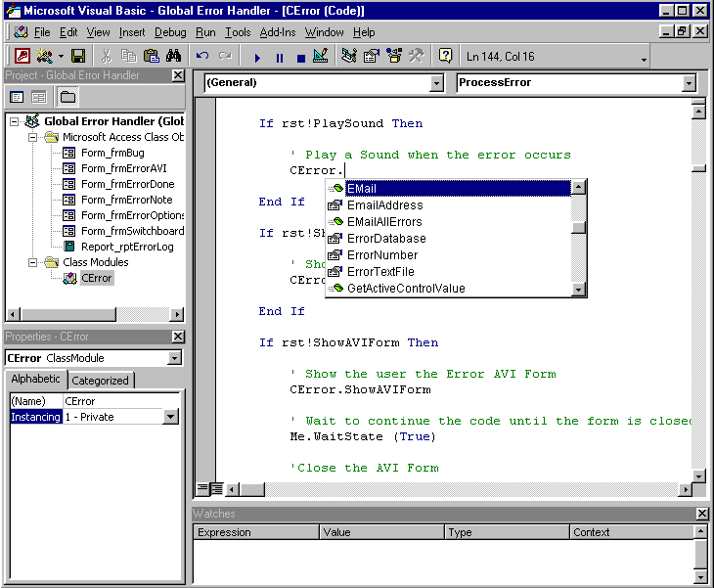Toggle Design Mode icon

point(321,56)
